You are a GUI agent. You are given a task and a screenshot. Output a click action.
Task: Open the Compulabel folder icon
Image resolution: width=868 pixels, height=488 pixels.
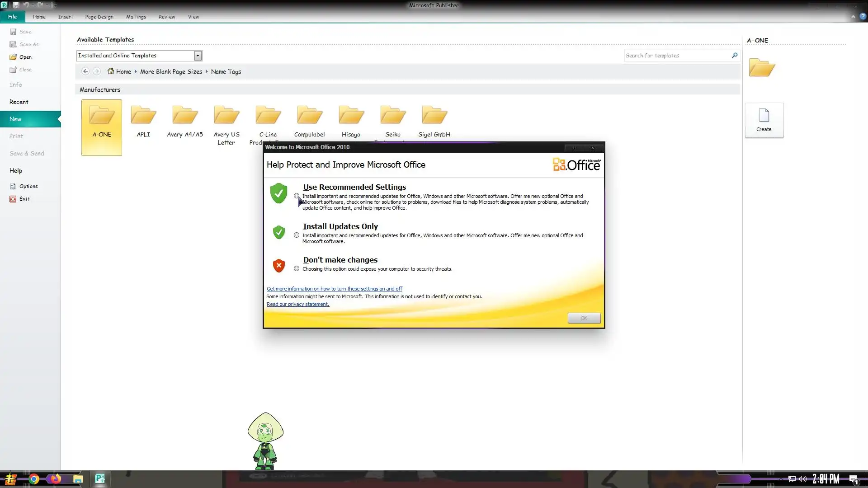310,115
